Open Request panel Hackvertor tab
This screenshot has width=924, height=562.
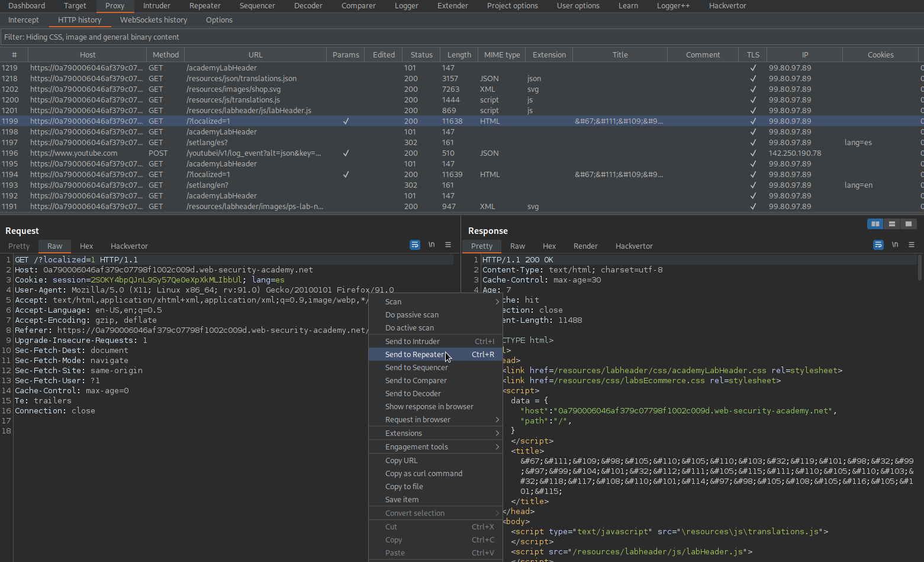[129, 246]
